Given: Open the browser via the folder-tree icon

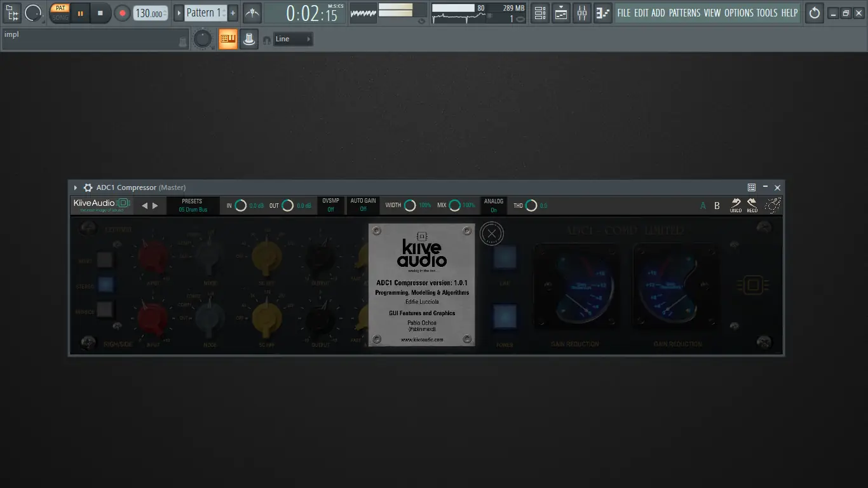Looking at the screenshot, I should coord(12,13).
